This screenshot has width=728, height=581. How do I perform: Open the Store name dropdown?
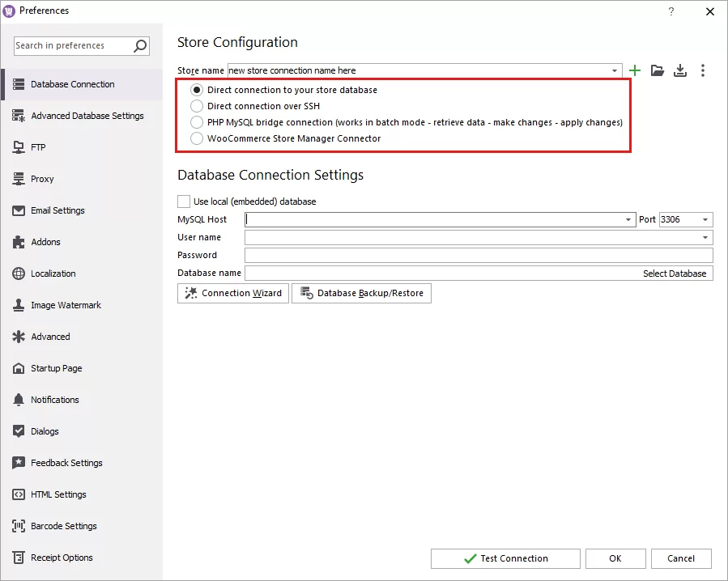[x=614, y=70]
